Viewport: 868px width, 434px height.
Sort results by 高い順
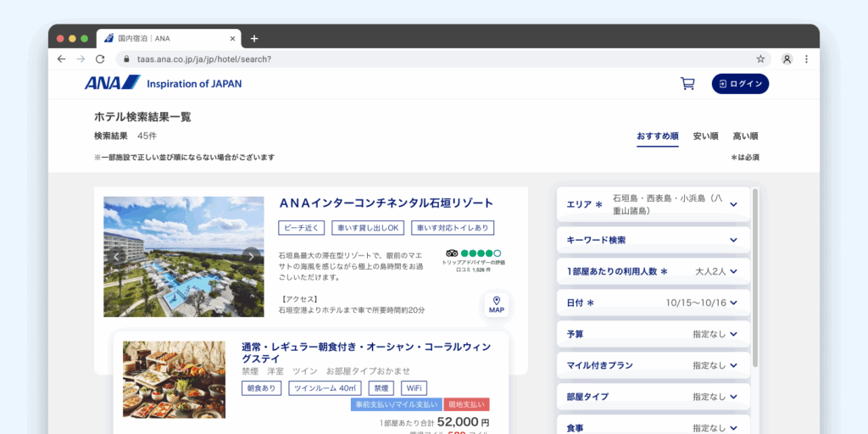tap(746, 136)
